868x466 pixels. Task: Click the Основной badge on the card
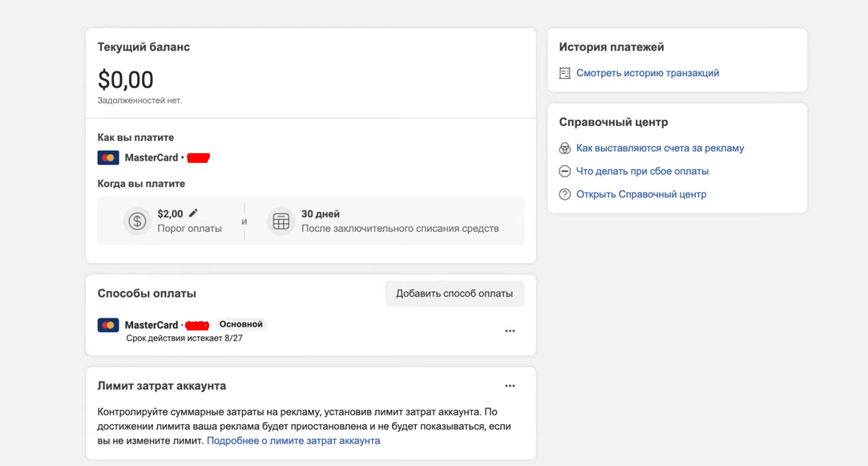(240, 324)
